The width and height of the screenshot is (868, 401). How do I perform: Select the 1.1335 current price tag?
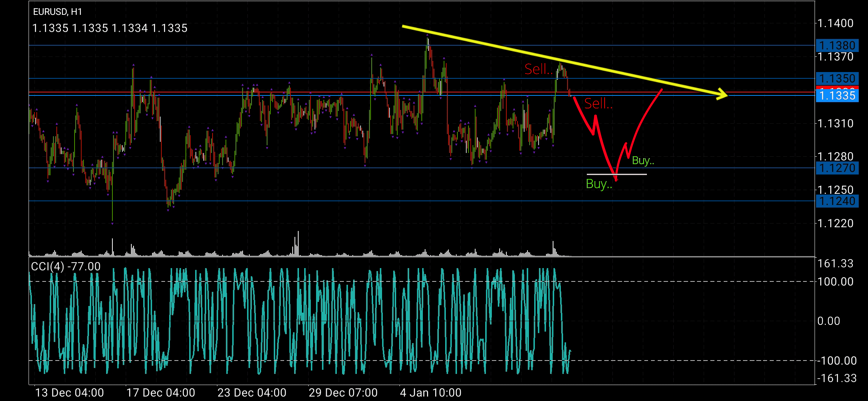(x=837, y=96)
